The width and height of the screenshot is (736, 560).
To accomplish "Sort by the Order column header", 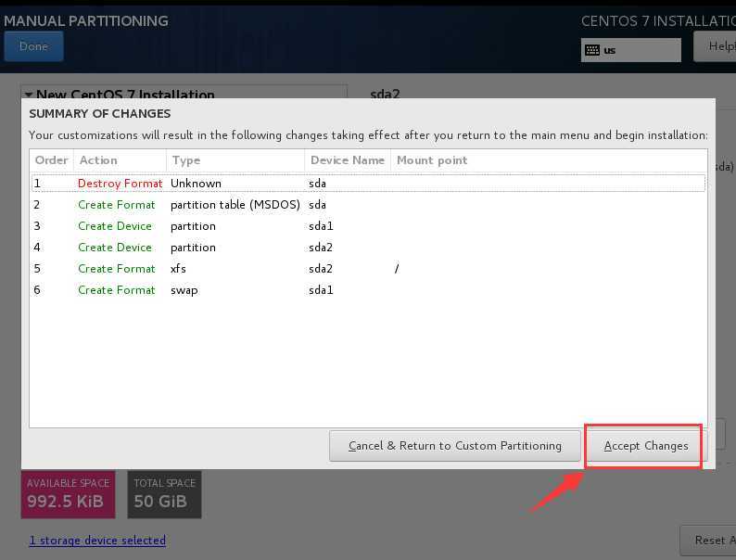I will coord(52,160).
